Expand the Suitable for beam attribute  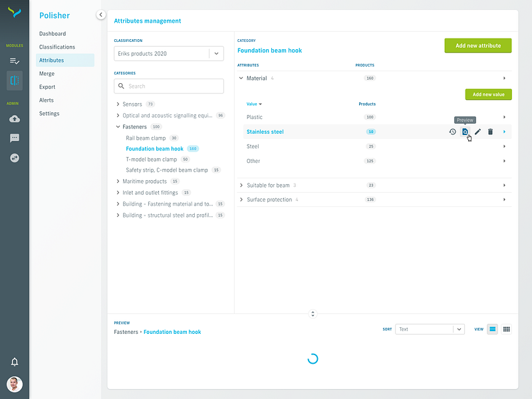point(241,186)
